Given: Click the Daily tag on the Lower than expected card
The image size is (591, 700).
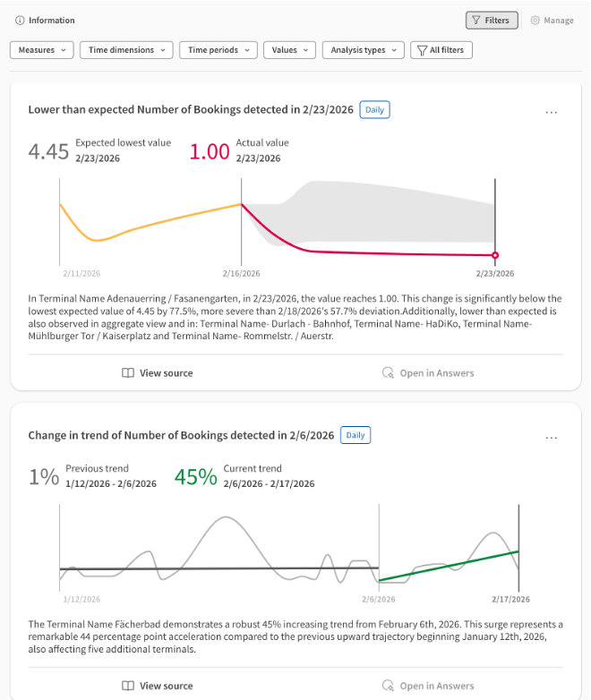Looking at the screenshot, I should click(374, 110).
